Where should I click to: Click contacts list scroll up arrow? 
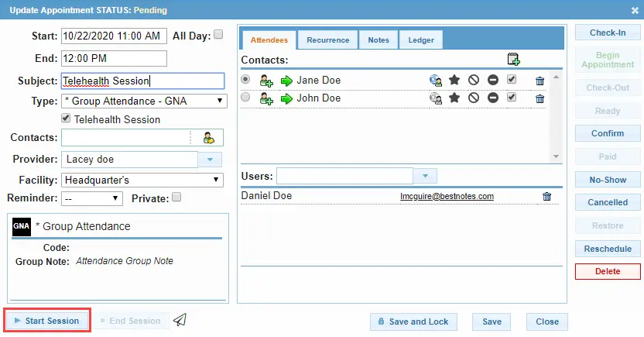click(x=556, y=77)
